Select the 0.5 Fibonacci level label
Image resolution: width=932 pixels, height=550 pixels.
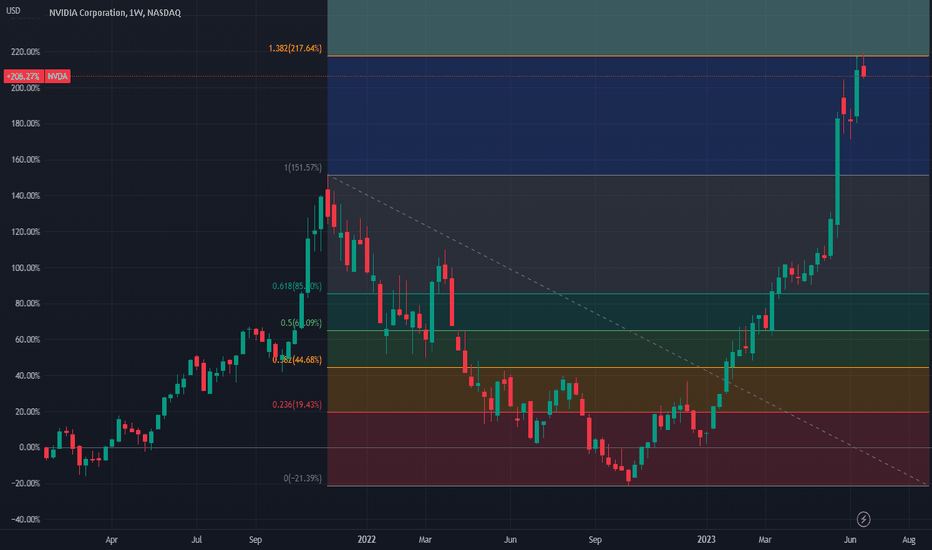pos(301,323)
